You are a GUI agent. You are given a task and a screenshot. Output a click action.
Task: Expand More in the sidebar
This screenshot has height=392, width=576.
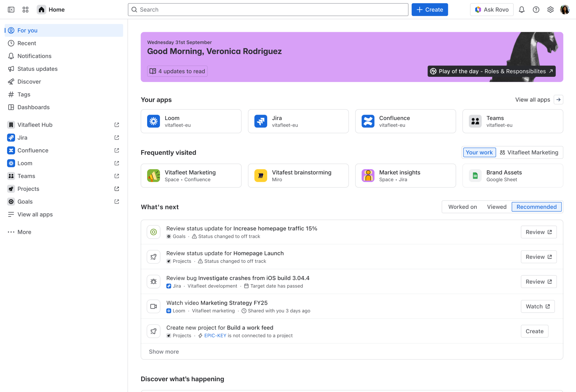pos(64,232)
